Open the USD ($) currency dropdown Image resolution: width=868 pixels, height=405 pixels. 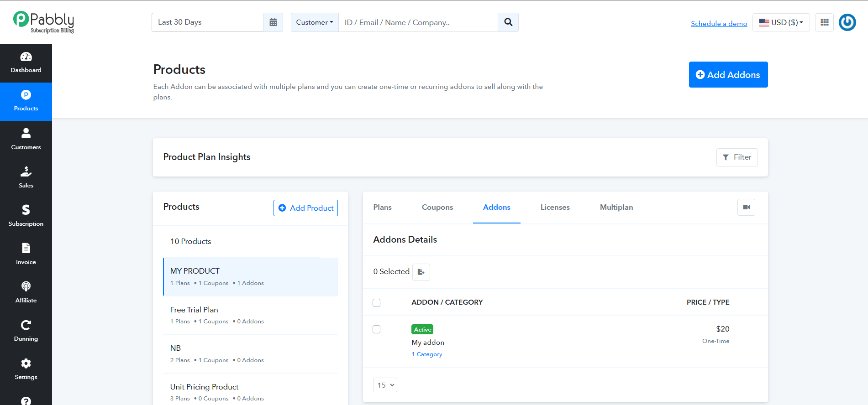[781, 22]
